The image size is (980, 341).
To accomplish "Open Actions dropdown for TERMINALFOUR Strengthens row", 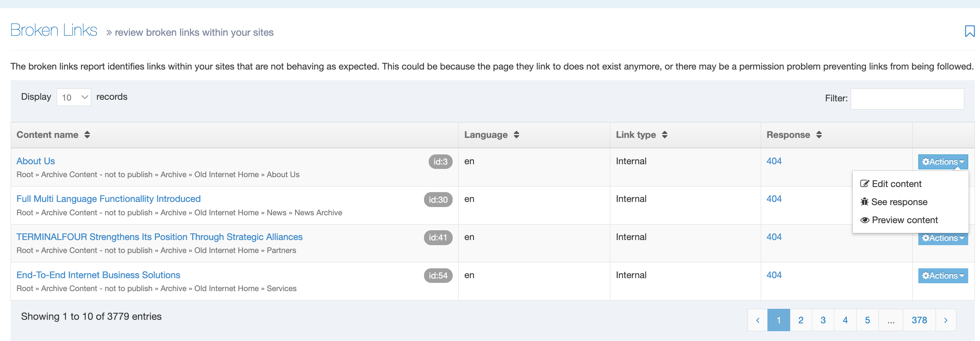I will 943,238.
